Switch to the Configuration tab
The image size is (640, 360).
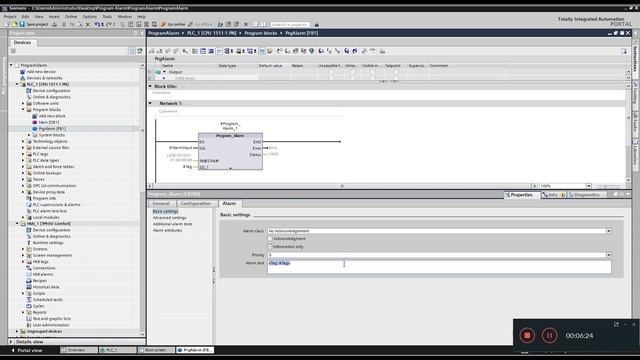tap(196, 203)
